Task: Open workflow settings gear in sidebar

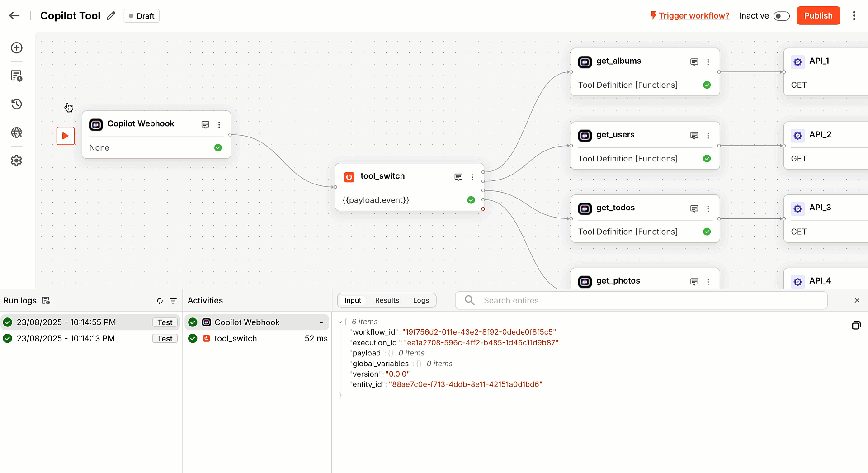Action: [17, 161]
